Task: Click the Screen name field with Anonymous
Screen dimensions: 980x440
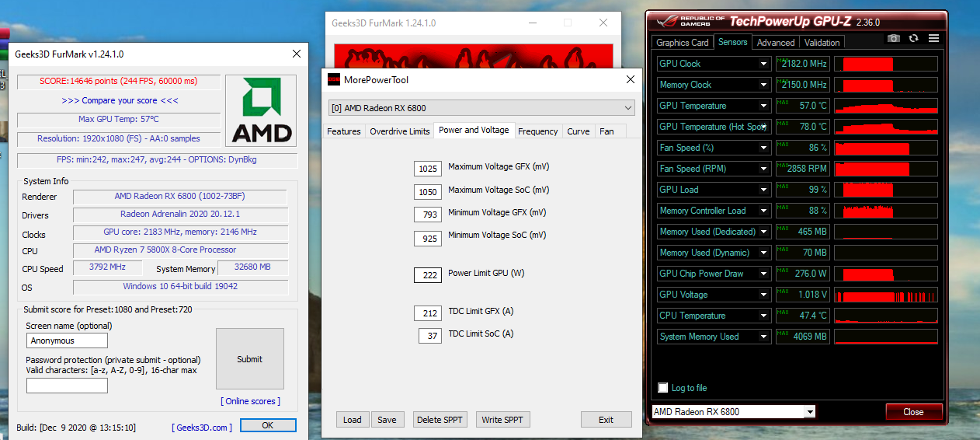Action: pos(67,340)
